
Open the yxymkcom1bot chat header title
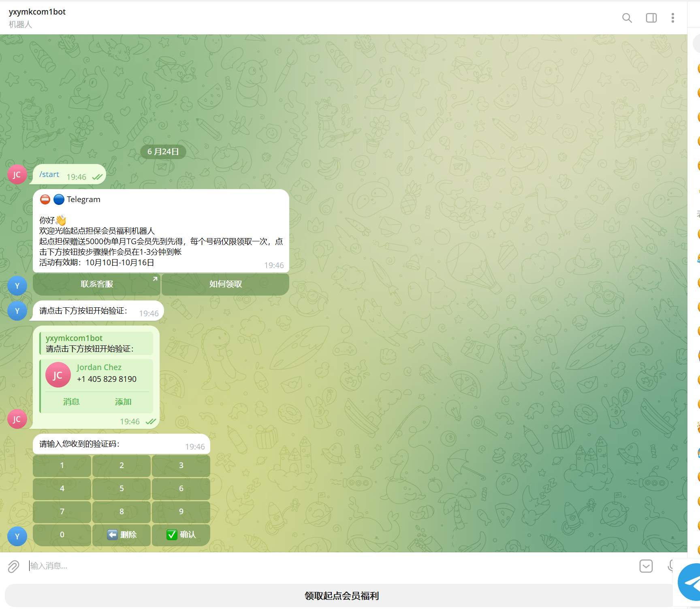(37, 12)
